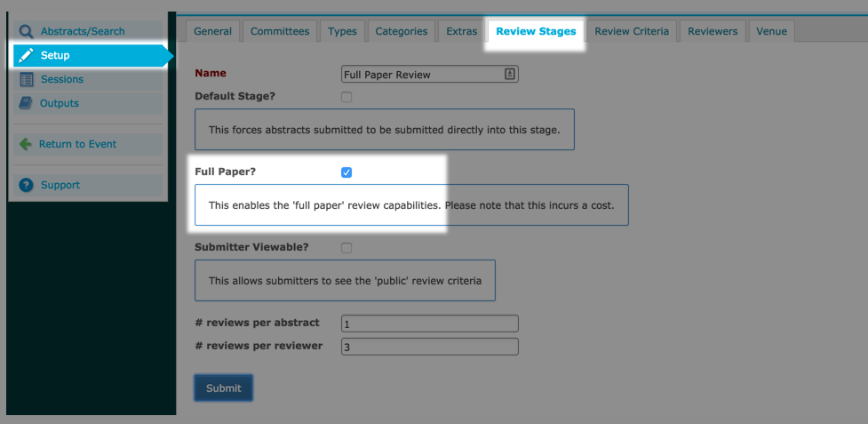Image resolution: width=868 pixels, height=424 pixels.
Task: Switch to the Reviewers tab
Action: pyautogui.click(x=713, y=31)
